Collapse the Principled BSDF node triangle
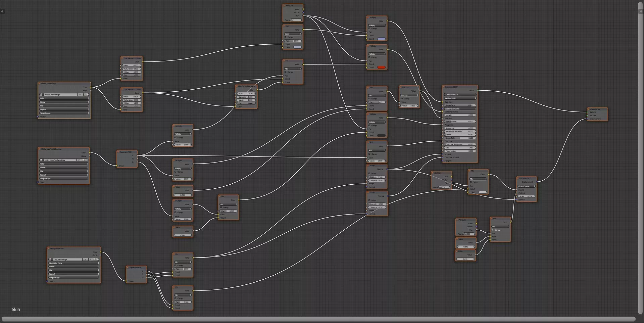Viewport: 644px width, 323px height. pos(444,87)
